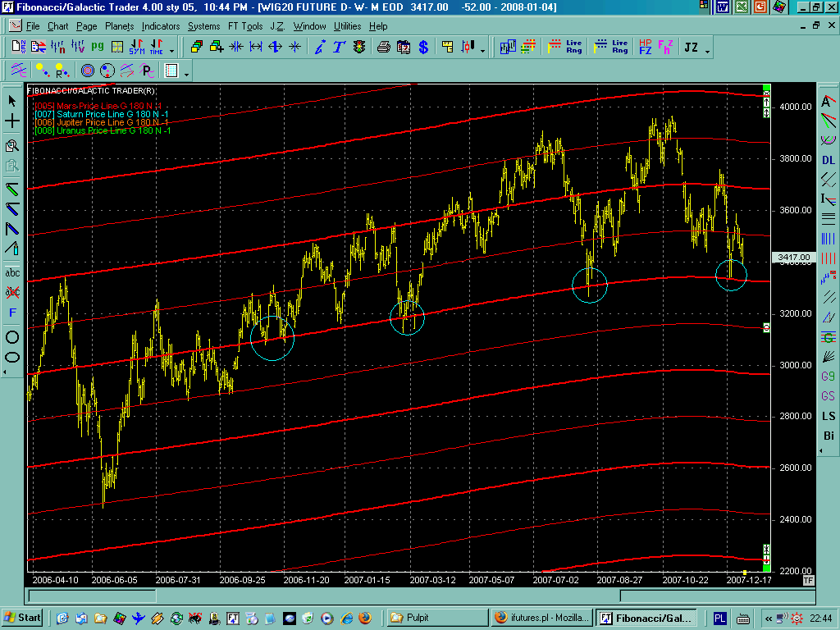Toggle the LS button in right sidebar

click(829, 417)
